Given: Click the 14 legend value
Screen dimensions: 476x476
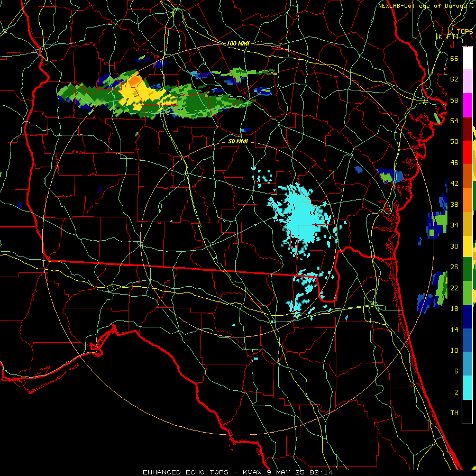Looking at the screenshot, I should point(454,329).
